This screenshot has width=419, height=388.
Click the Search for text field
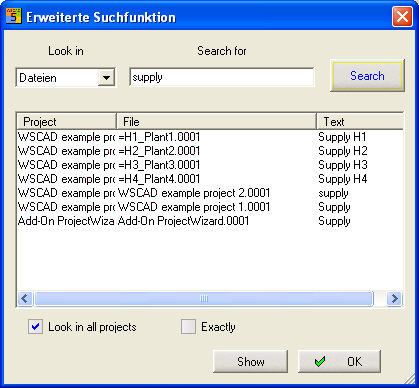click(222, 77)
